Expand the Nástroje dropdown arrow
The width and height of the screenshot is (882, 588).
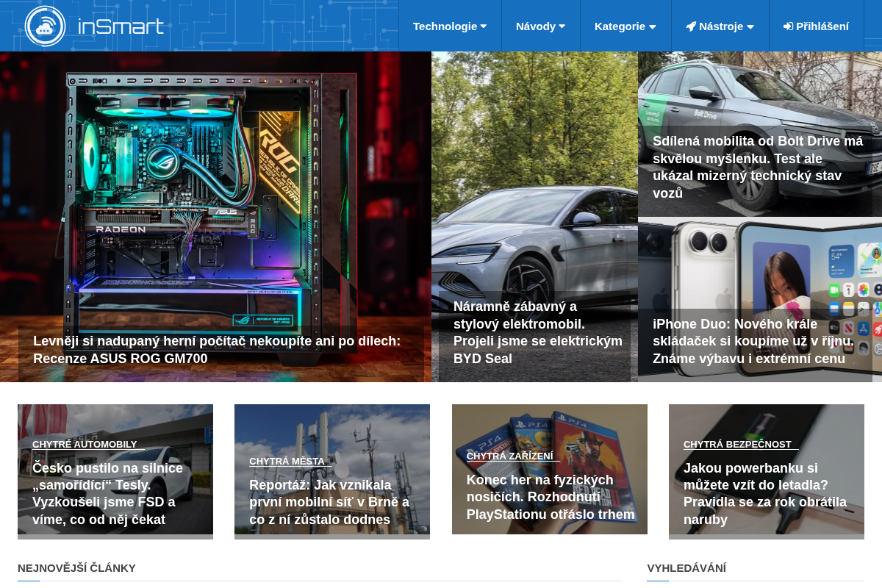point(750,26)
